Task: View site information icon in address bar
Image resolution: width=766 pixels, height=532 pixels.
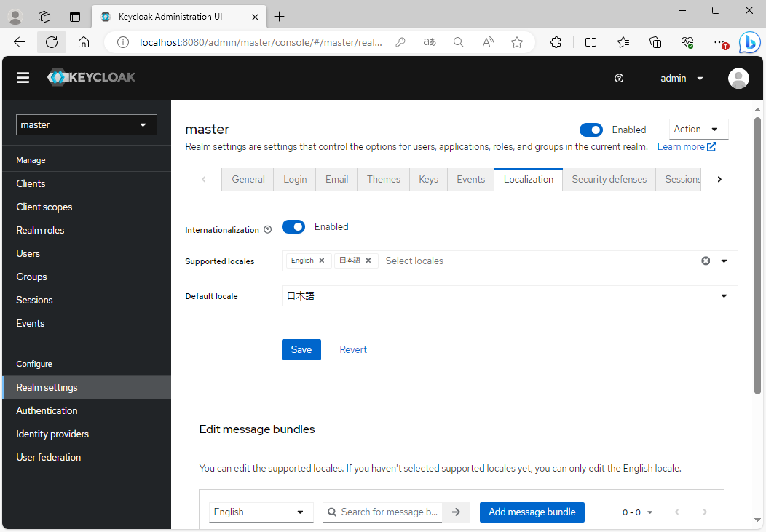Action: [x=123, y=42]
